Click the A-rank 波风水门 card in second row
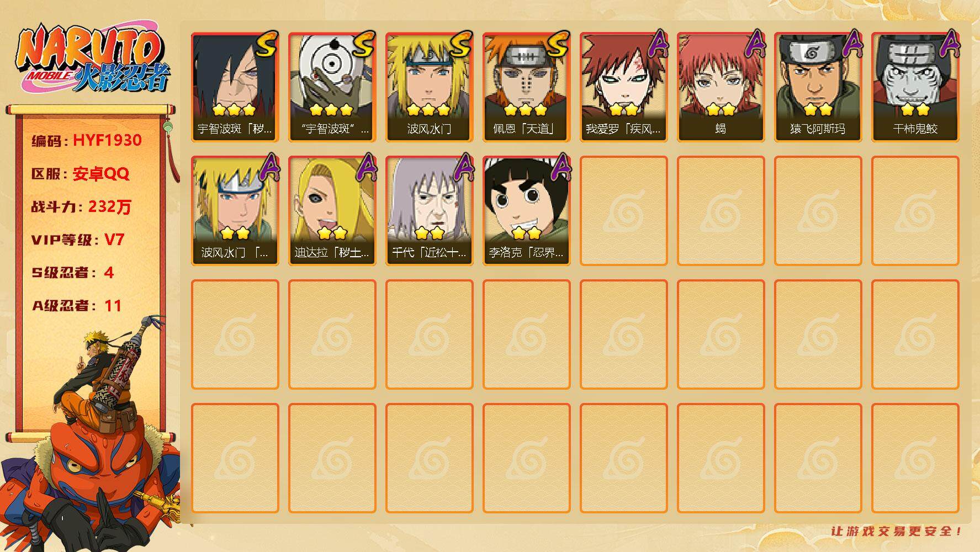 [x=235, y=210]
